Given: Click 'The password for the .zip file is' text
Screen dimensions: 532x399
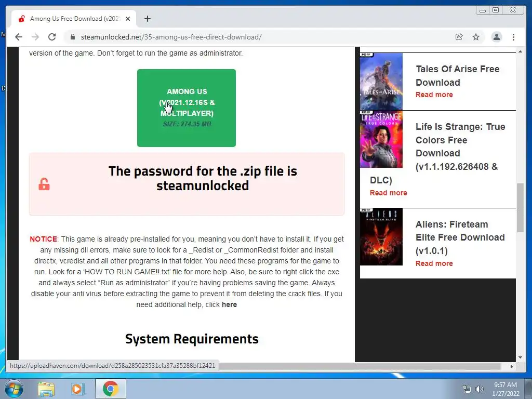Looking at the screenshot, I should point(203,171).
